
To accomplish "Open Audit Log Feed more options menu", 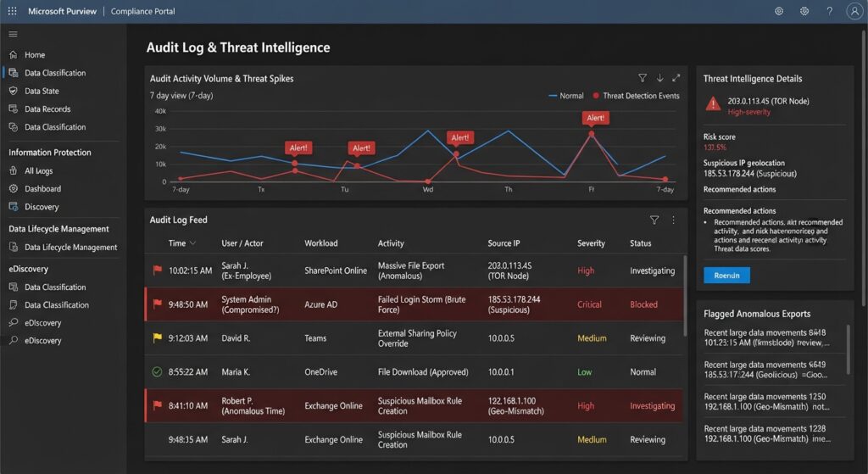I will (x=673, y=220).
